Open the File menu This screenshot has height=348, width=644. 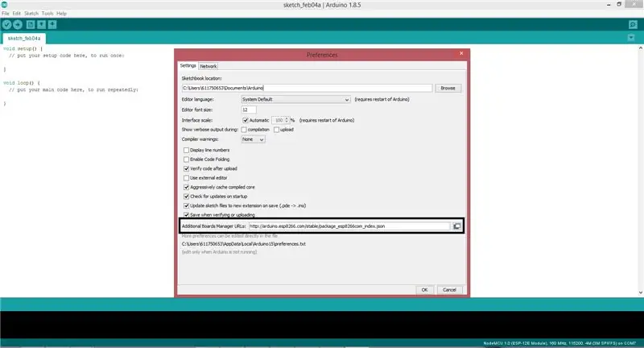6,14
